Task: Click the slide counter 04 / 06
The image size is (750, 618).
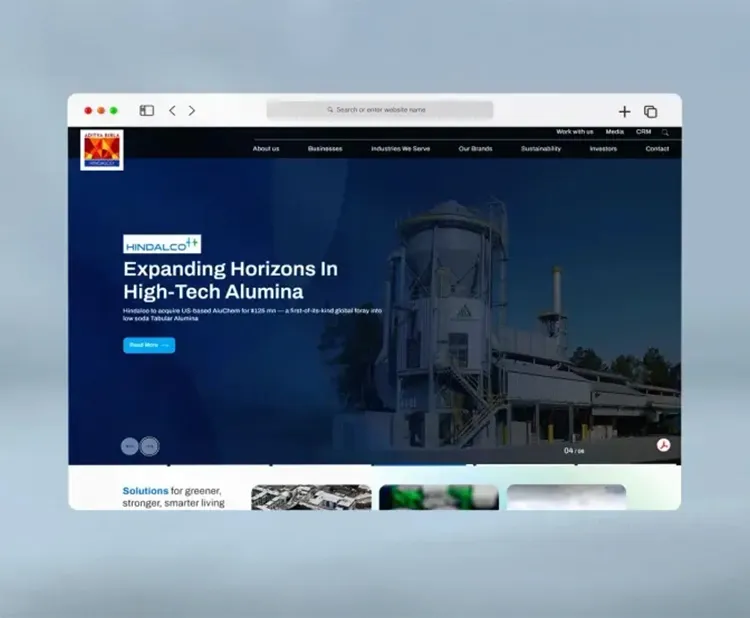Action: (574, 451)
